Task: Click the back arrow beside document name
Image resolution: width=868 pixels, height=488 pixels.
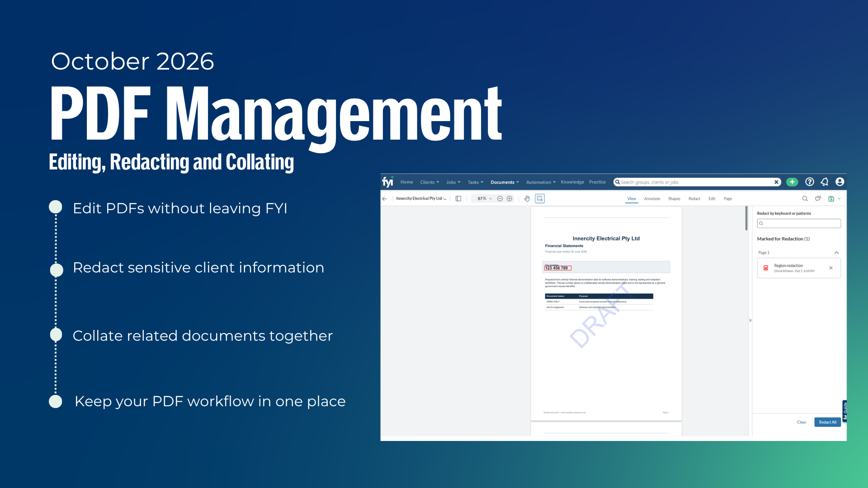Action: [385, 199]
